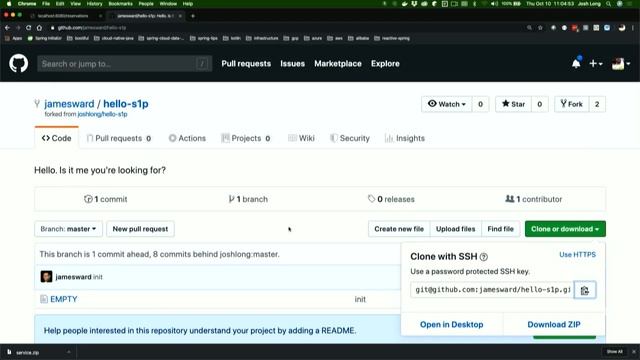Reload the page with the refresh icon
Image resolution: width=640 pixels, height=360 pixels.
click(29, 28)
